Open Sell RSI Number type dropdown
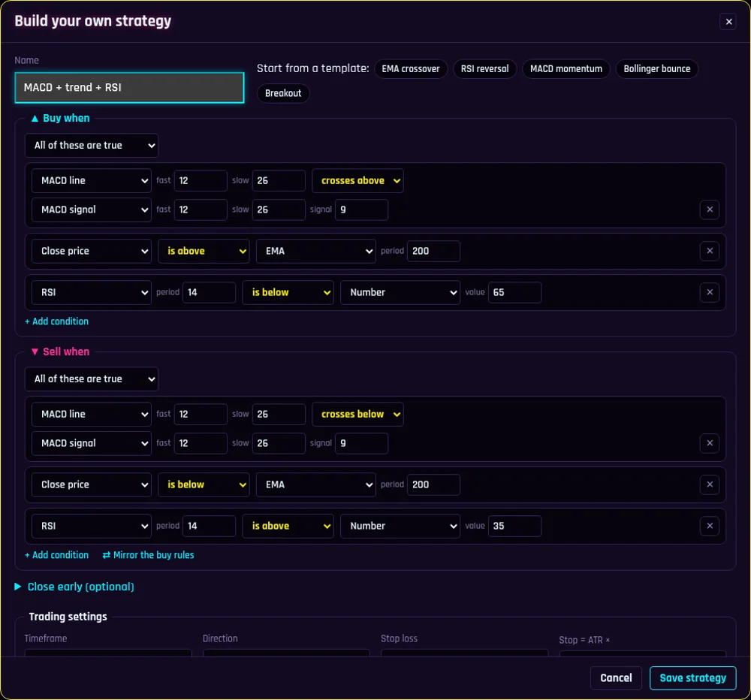 tap(400, 526)
